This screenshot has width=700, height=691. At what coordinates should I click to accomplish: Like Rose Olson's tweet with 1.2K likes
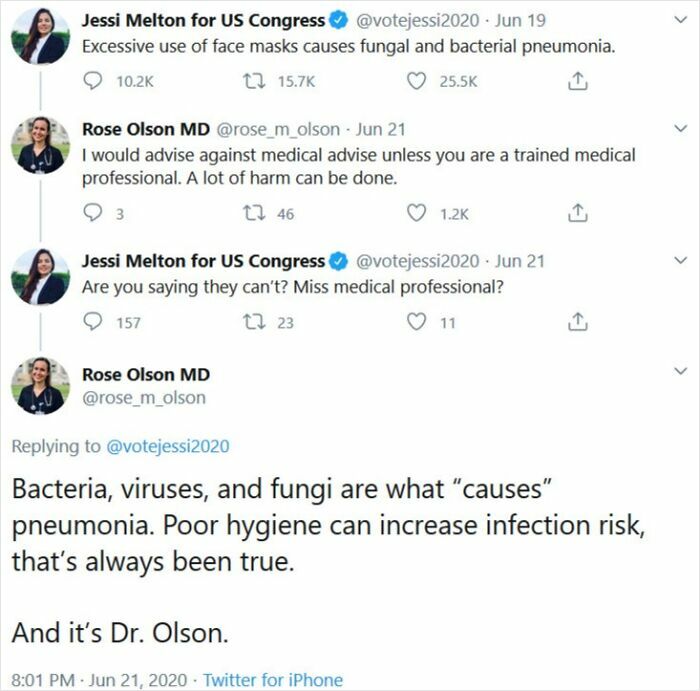(x=420, y=213)
